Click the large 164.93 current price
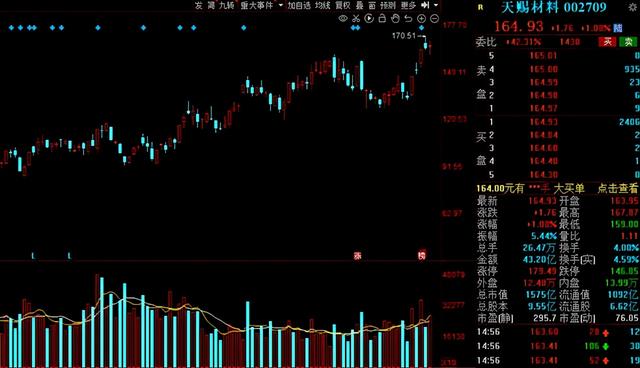This screenshot has height=368, width=640. click(x=519, y=27)
